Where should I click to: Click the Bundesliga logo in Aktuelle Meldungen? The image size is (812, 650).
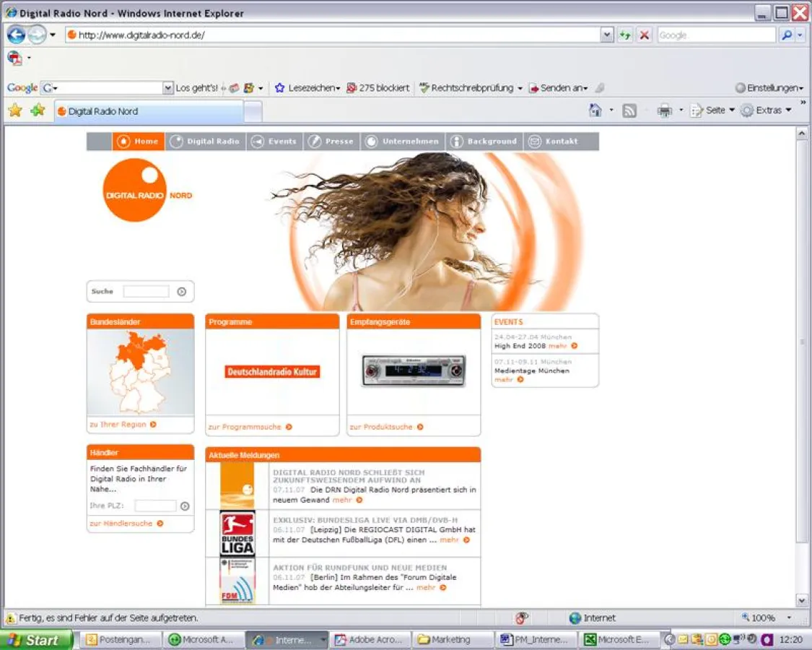235,533
